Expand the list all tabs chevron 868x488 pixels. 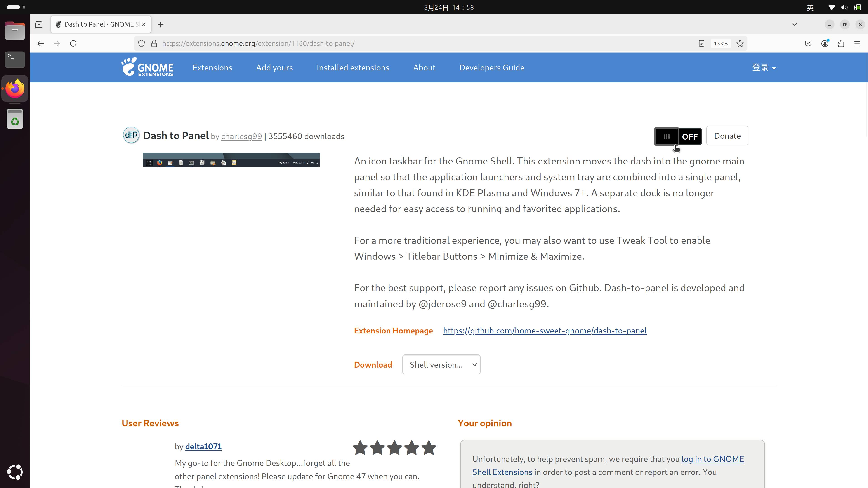[795, 24]
